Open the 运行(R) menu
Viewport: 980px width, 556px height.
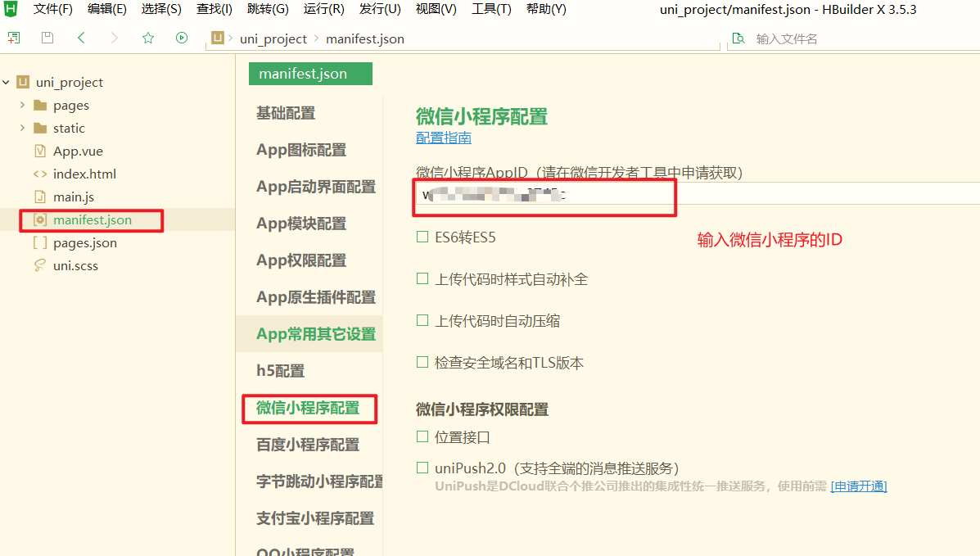click(x=324, y=9)
